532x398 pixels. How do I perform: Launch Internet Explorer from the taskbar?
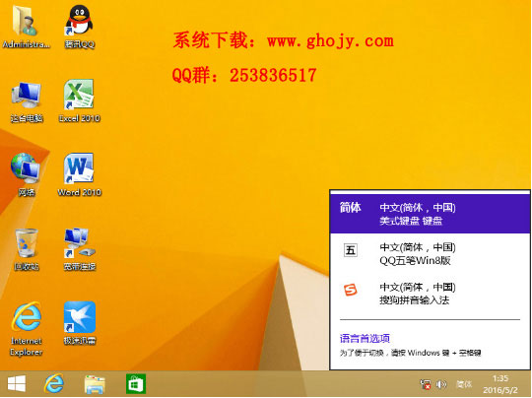pos(54,384)
